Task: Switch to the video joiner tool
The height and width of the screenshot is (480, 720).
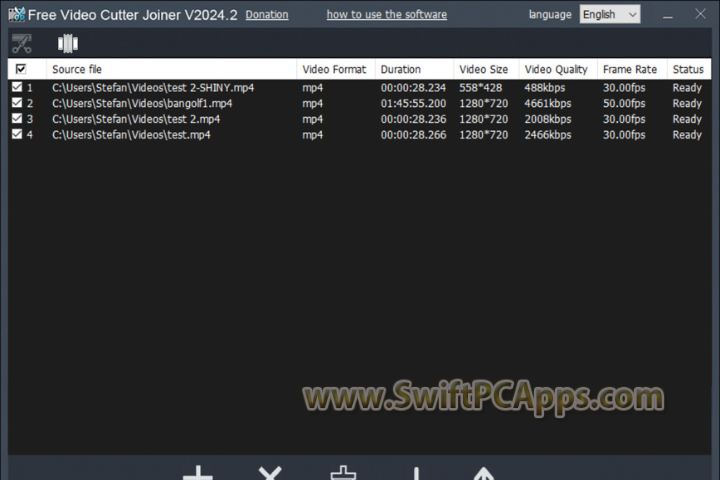Action: pos(68,44)
